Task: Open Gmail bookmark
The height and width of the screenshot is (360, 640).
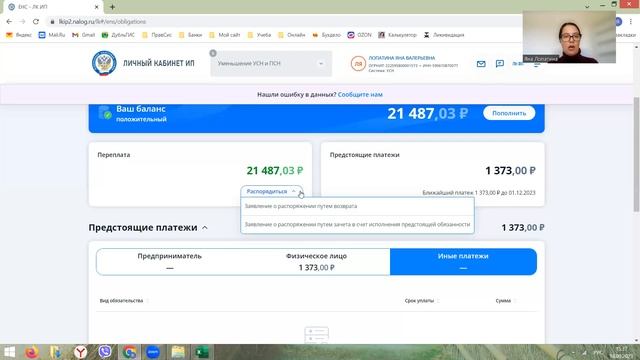Action: coord(84,35)
